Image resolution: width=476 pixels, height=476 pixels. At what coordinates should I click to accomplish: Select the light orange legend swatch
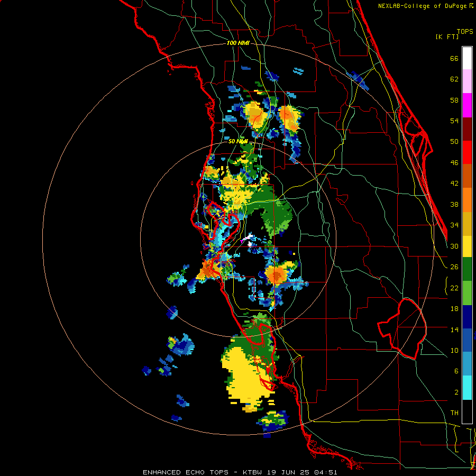pos(467,200)
